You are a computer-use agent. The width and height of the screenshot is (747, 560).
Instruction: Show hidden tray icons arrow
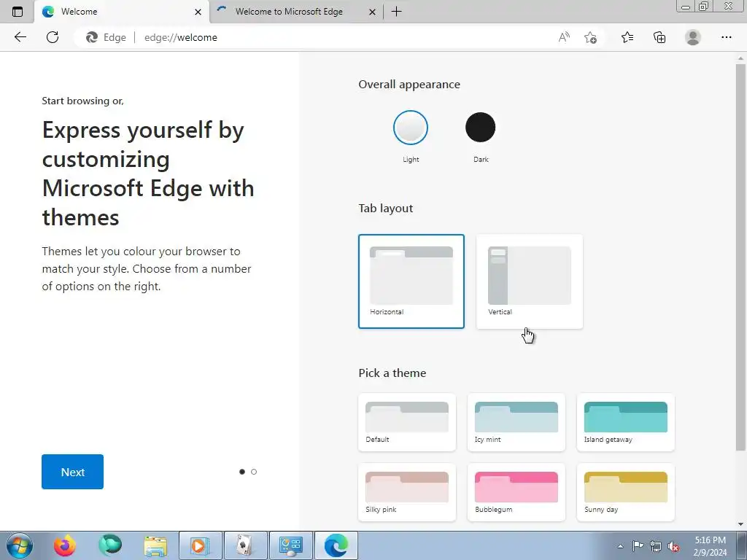[x=620, y=546]
